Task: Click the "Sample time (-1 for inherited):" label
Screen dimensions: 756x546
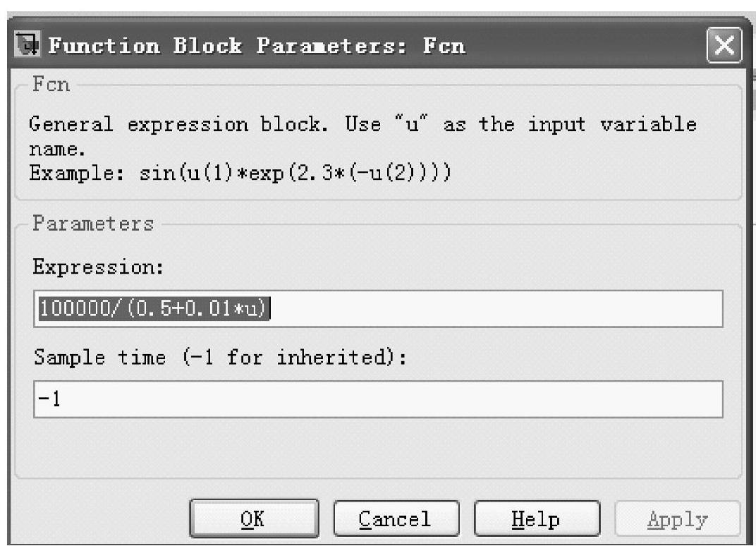Action: (220, 358)
